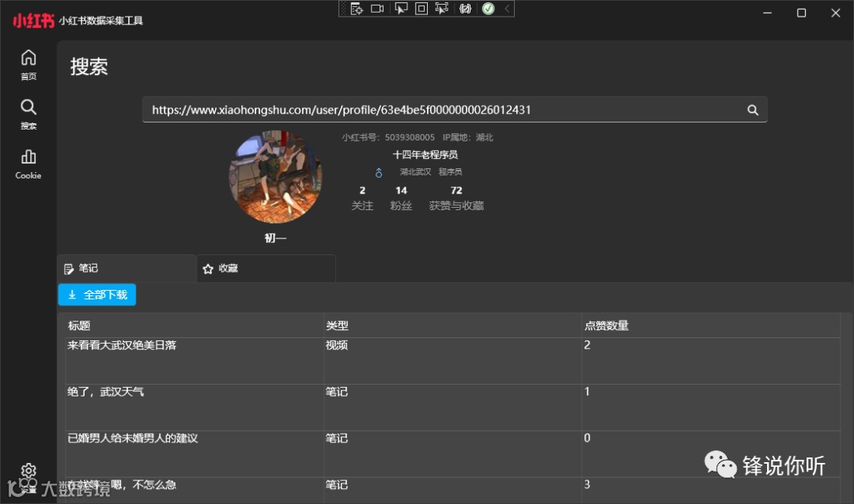The height and width of the screenshot is (504, 854).
Task: Select row 来看看大武汉绝美日落
Action: coord(452,361)
